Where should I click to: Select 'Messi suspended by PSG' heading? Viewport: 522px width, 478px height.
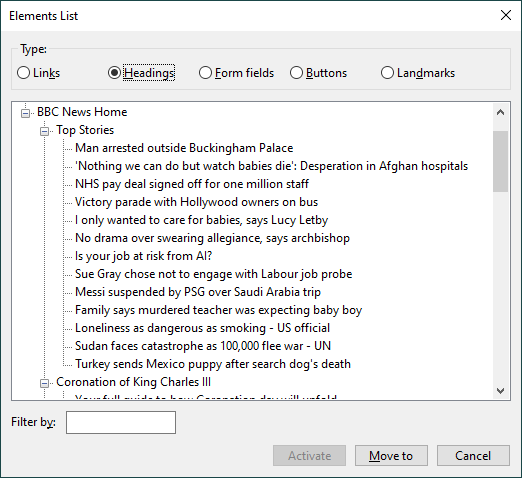pos(198,292)
